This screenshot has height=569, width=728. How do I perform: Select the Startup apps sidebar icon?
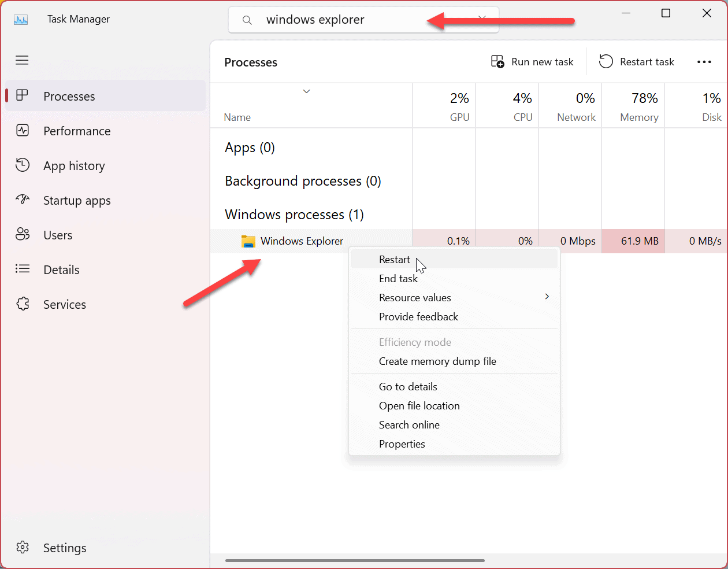pos(23,200)
